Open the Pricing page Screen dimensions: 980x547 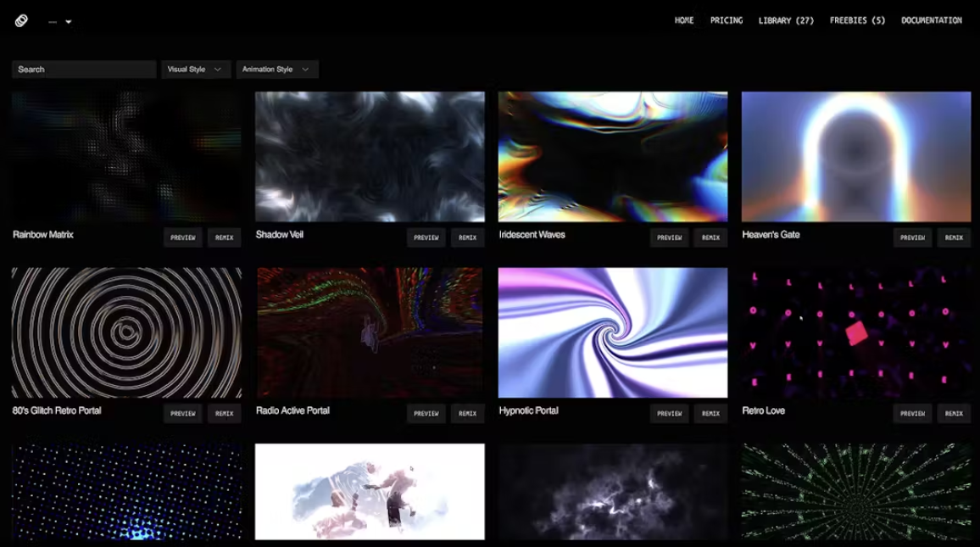(727, 20)
